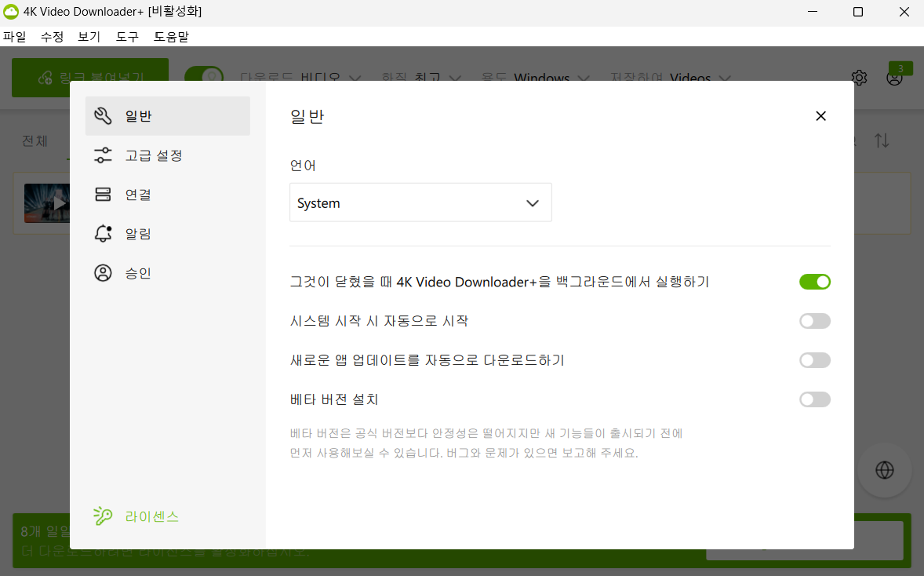Click the wrench icon beside 일반

103,116
